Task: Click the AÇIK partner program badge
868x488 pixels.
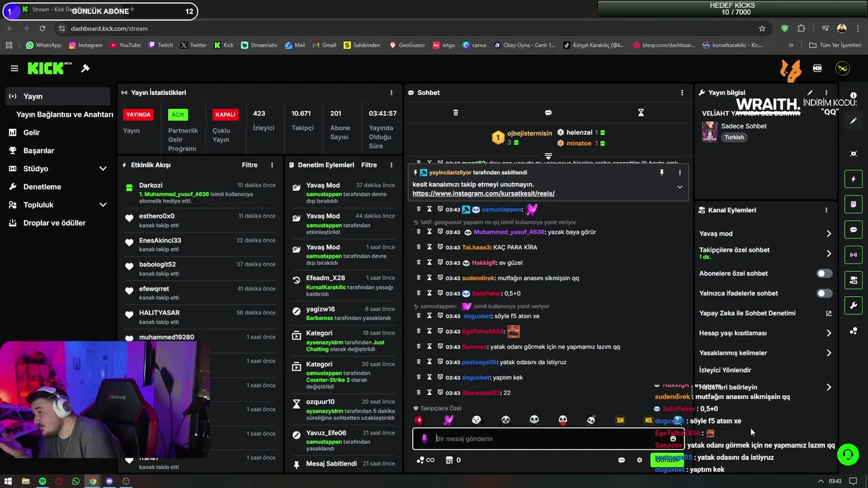Action: click(x=178, y=115)
